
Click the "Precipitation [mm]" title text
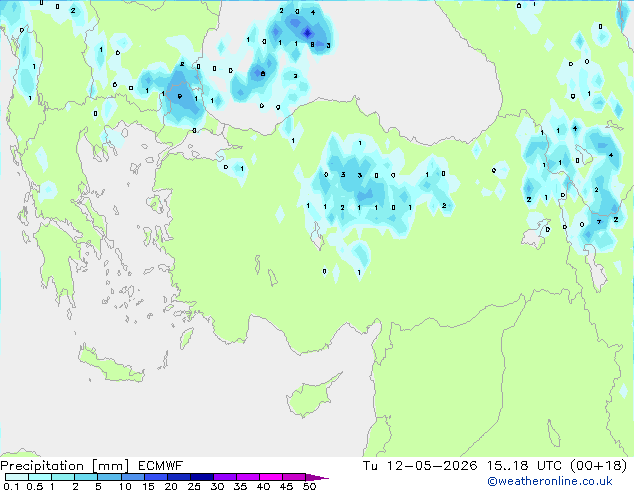coord(64,466)
